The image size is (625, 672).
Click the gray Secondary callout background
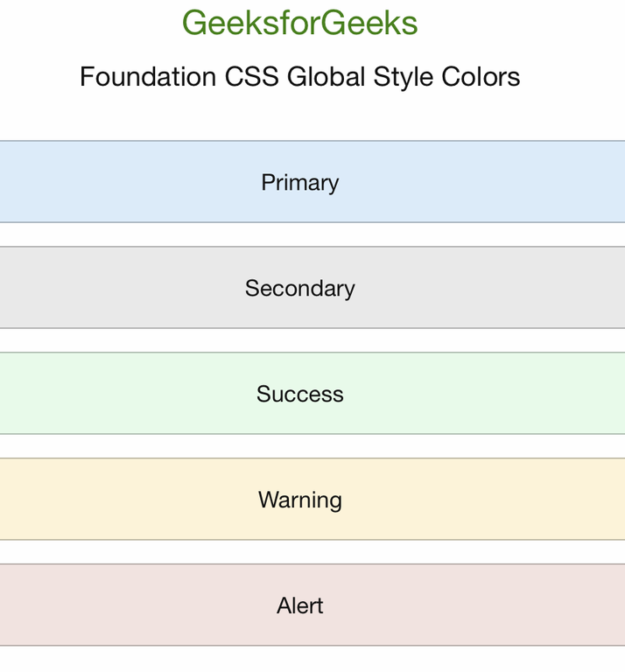105,288
